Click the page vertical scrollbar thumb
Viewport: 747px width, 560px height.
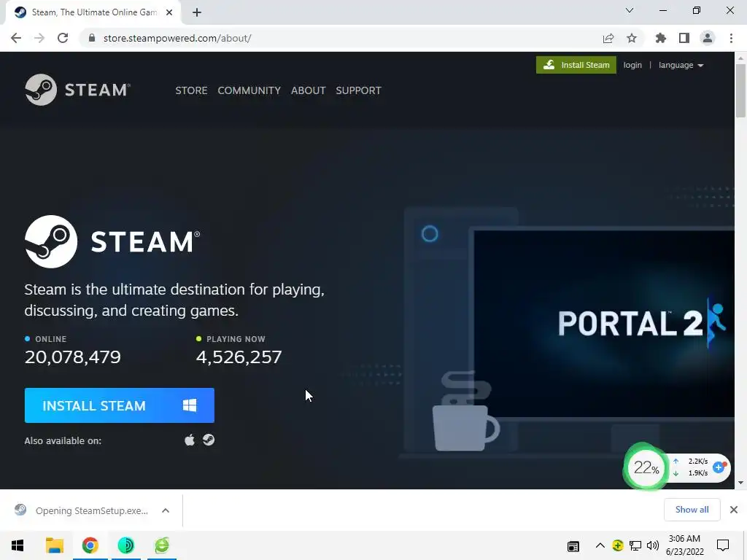coord(740,90)
